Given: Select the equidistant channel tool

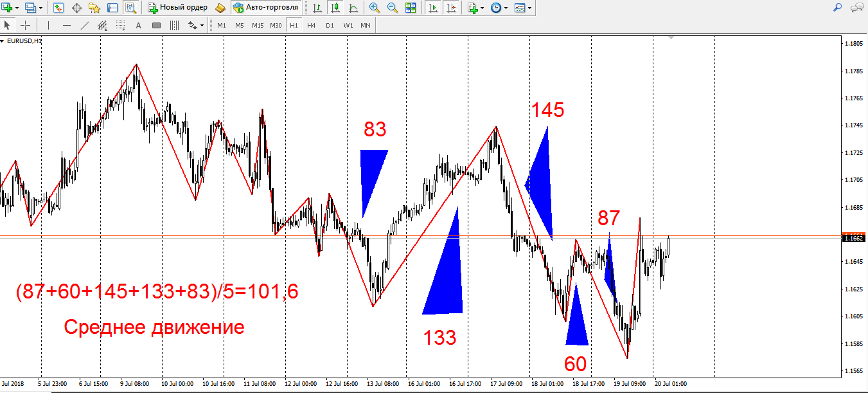Looking at the screenshot, I should 103,25.
